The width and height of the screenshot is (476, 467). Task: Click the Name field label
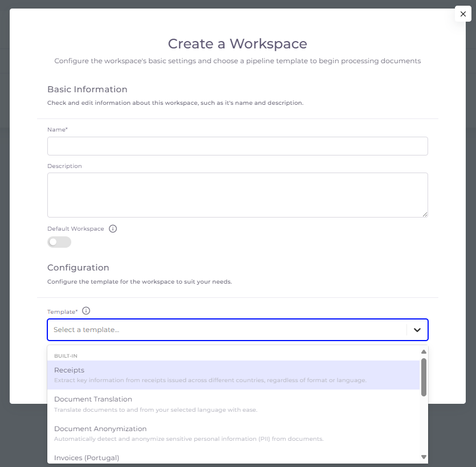(x=57, y=130)
